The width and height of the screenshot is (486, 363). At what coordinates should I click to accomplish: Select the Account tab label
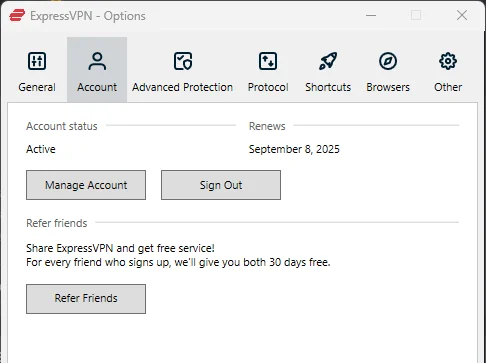point(97,87)
